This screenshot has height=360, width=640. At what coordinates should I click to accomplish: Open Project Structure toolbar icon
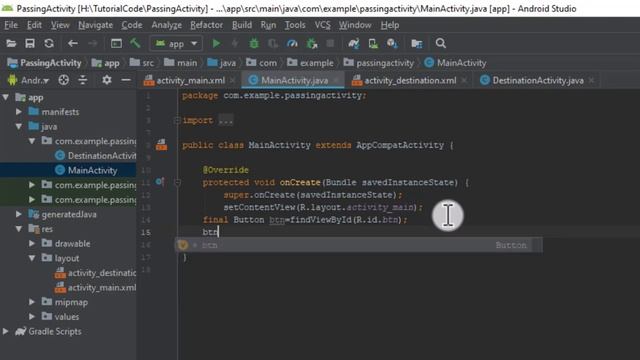point(416,43)
